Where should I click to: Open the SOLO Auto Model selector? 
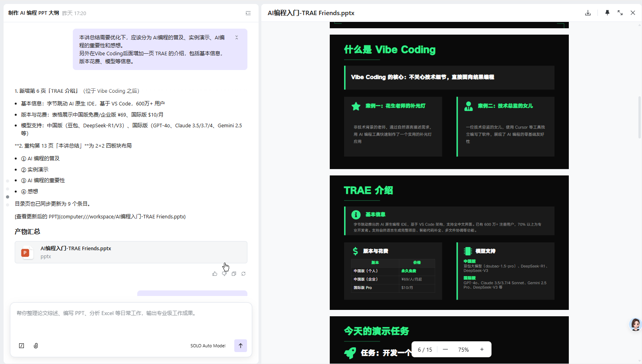[208, 346]
